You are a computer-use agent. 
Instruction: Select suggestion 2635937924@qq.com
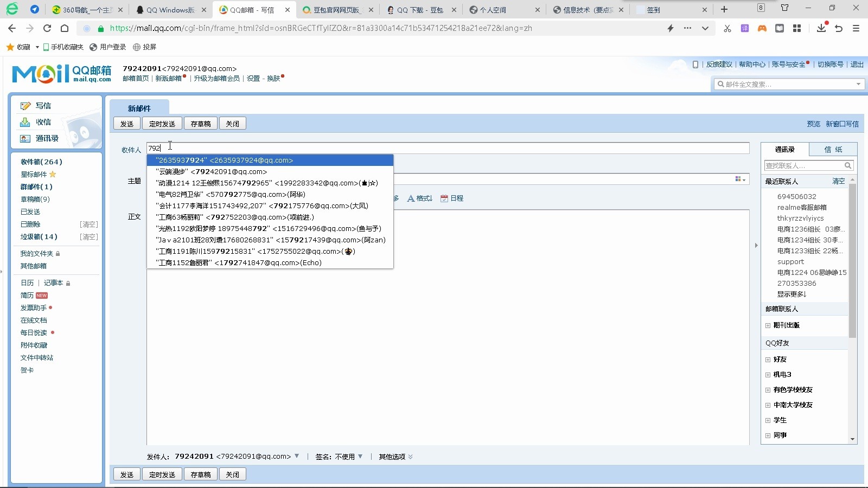(x=270, y=160)
